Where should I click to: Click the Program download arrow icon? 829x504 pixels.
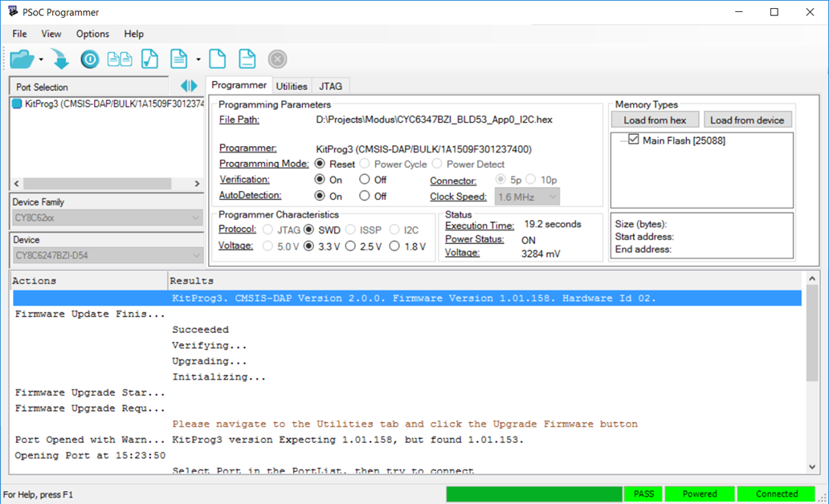coord(60,59)
